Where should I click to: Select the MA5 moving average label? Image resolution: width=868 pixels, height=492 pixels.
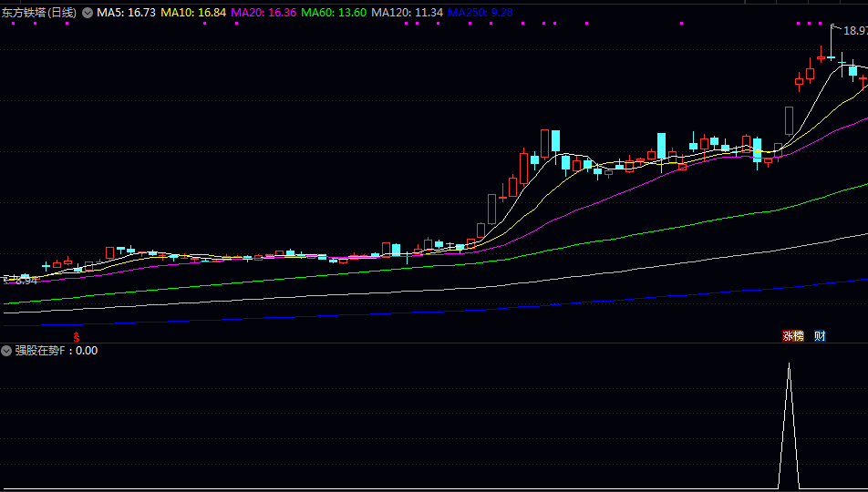point(126,13)
